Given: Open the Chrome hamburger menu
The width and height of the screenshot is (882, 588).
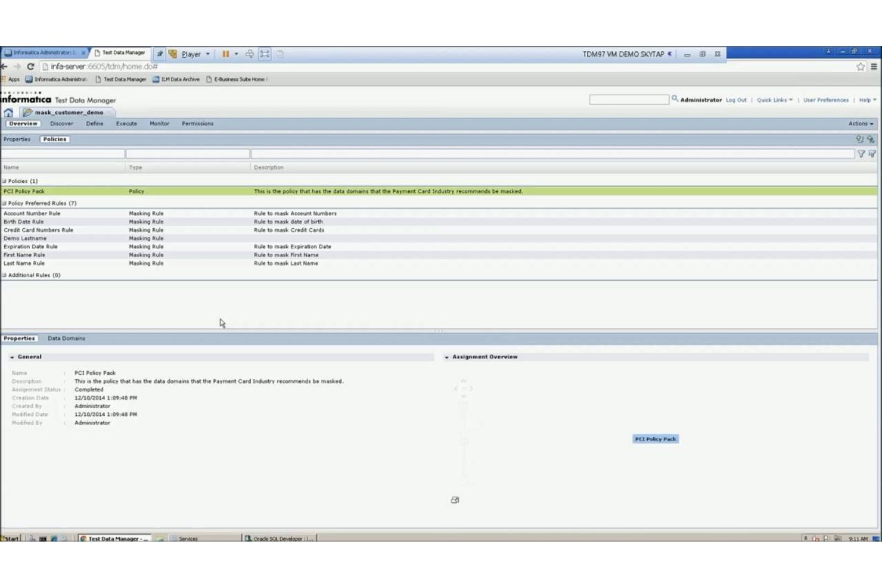Looking at the screenshot, I should click(874, 67).
